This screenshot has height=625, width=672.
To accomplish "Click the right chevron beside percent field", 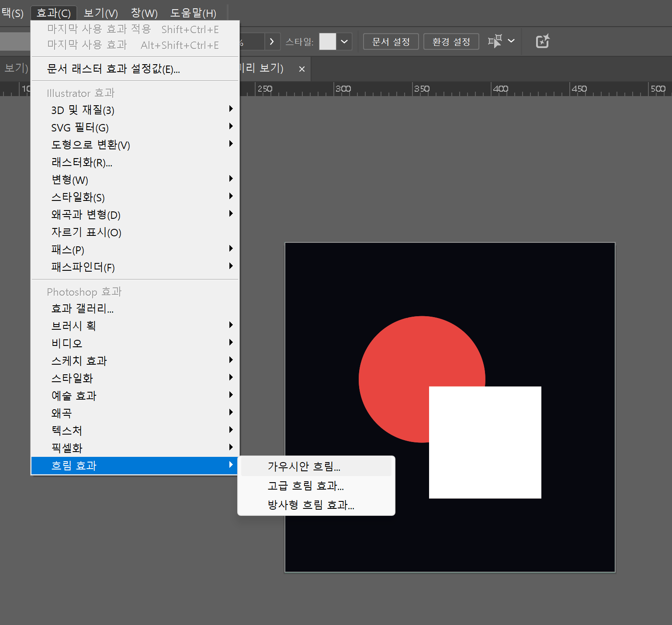I will tap(272, 41).
